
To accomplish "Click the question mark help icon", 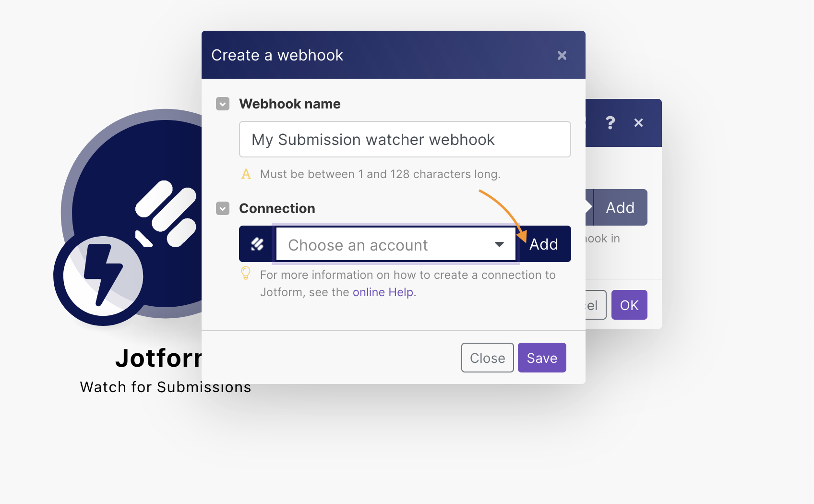I will (610, 123).
